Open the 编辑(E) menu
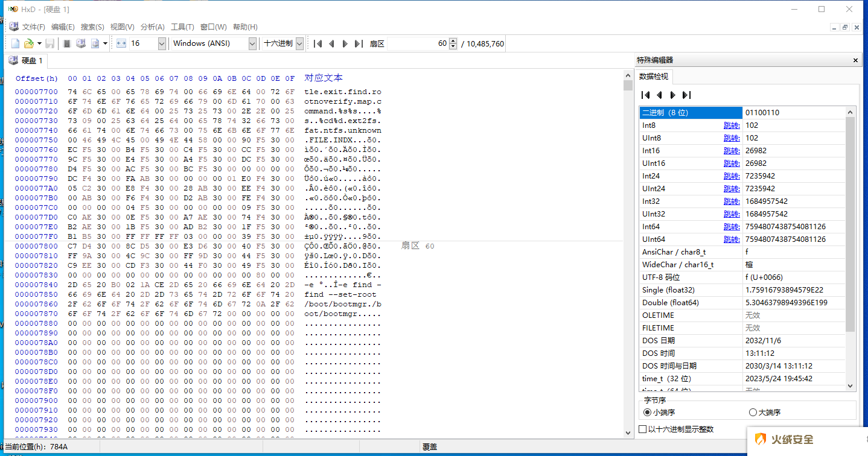868x456 pixels. [x=63, y=27]
